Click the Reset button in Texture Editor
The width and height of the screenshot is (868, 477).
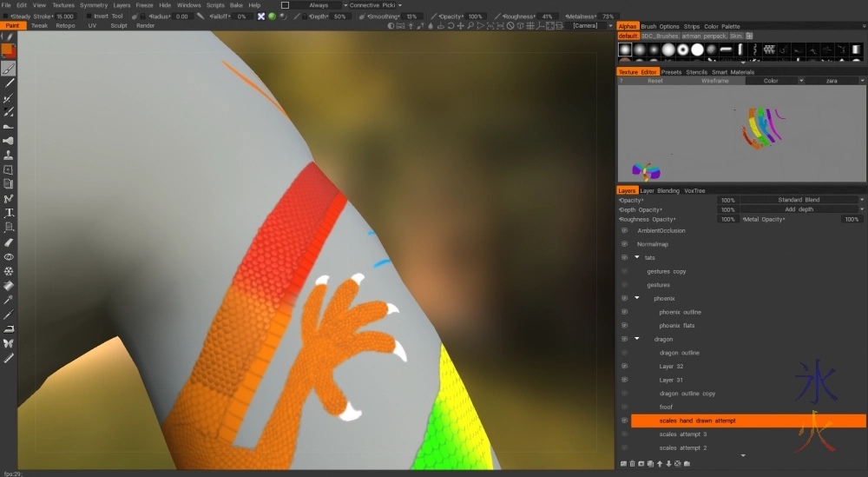click(654, 81)
